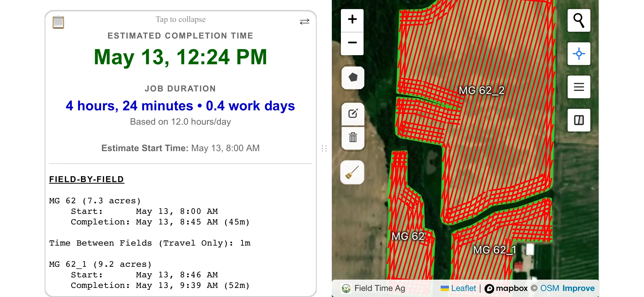
Task: Select the MG 62_1 field label on map
Action: click(x=495, y=250)
